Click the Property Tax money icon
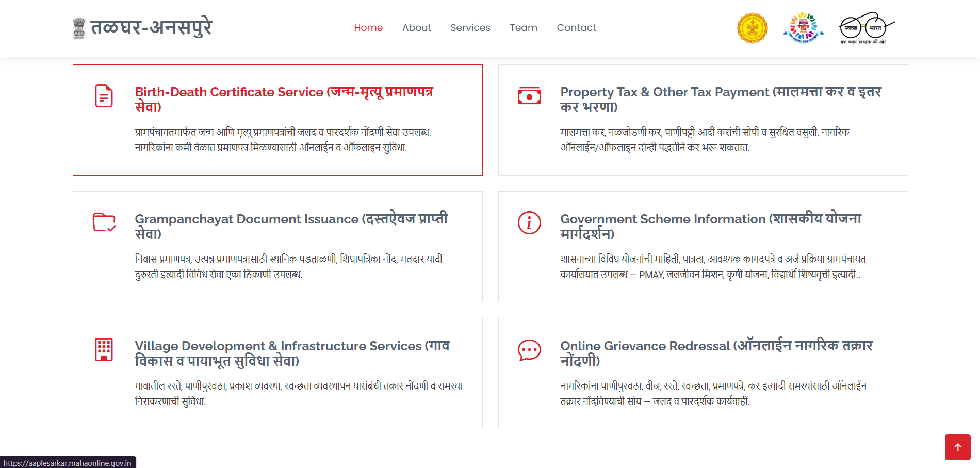This screenshot has width=980, height=468. [x=529, y=96]
